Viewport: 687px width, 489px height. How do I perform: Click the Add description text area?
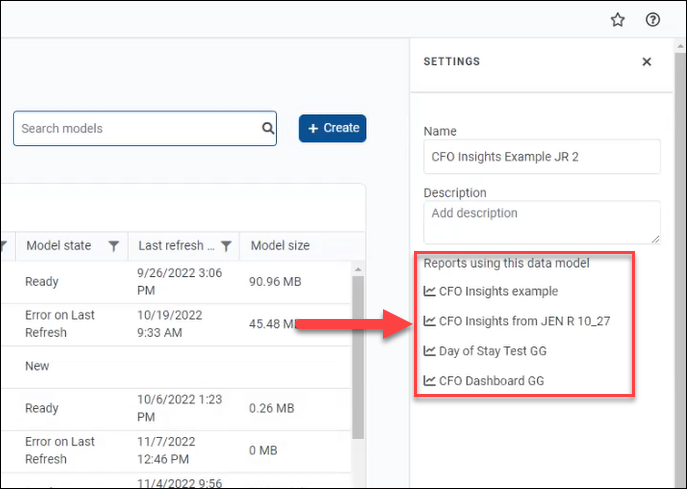[541, 221]
